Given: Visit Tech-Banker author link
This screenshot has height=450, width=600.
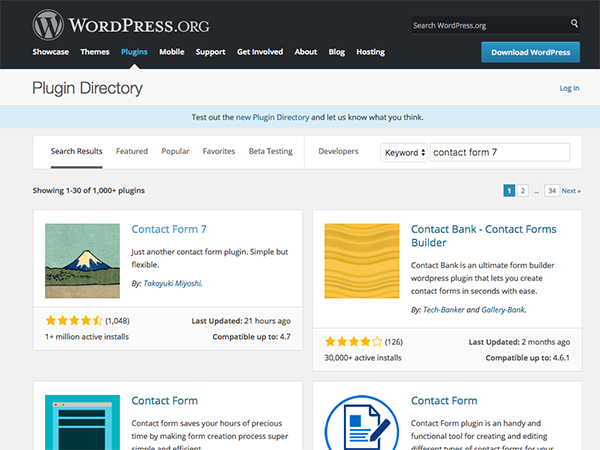Looking at the screenshot, I should (443, 310).
